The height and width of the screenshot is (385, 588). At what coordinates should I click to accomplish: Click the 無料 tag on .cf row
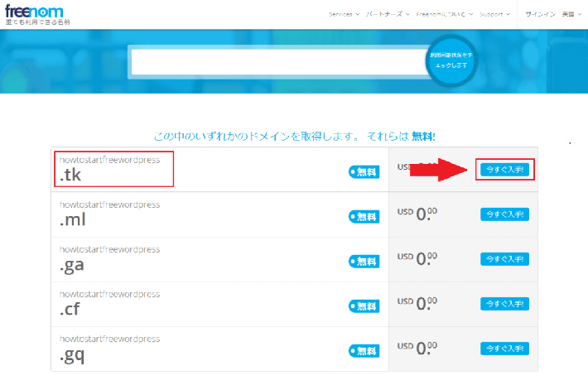pos(364,306)
